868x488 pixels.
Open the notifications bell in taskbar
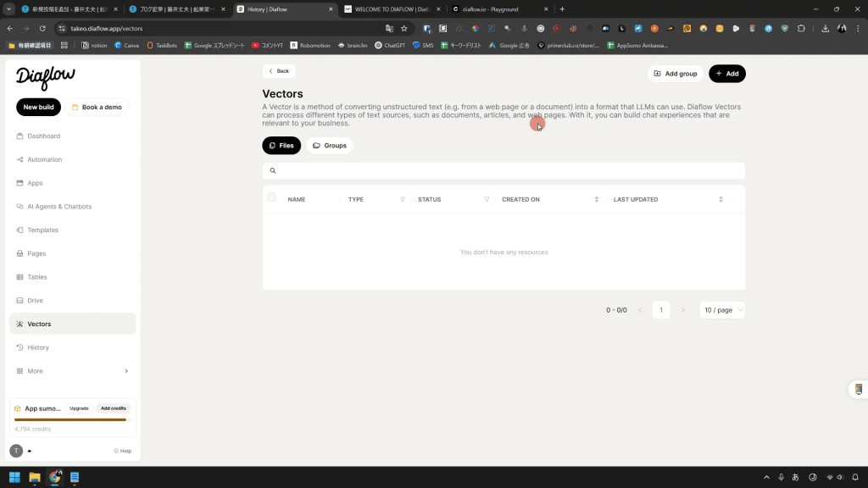click(x=855, y=477)
